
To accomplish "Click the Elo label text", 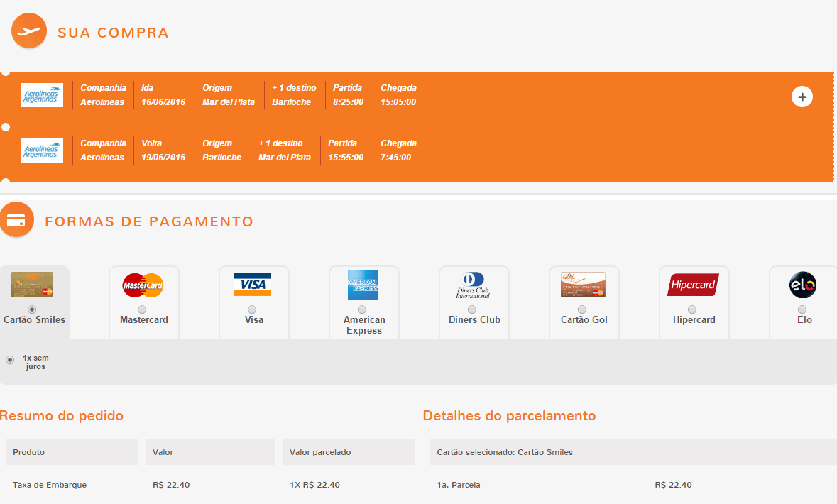I will [x=804, y=320].
